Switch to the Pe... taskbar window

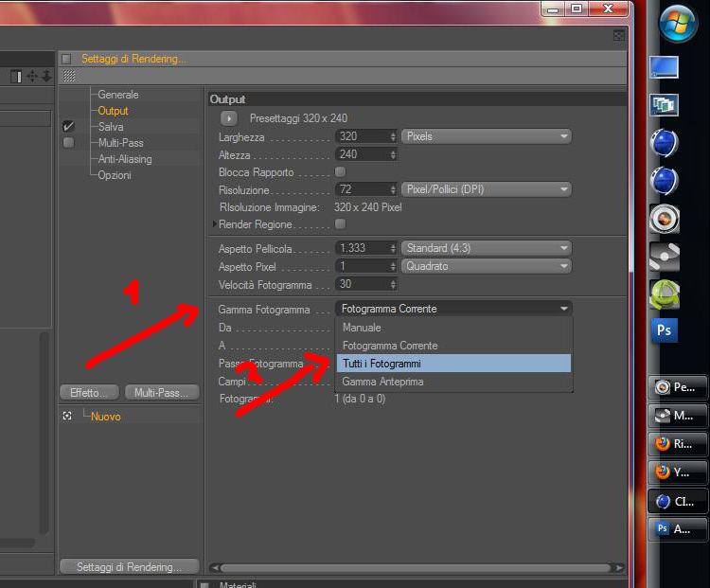click(678, 387)
